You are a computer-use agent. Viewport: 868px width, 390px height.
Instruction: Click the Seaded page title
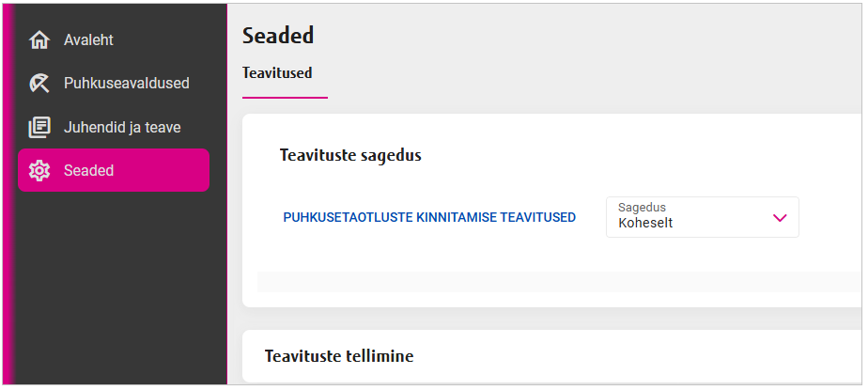coord(278,37)
